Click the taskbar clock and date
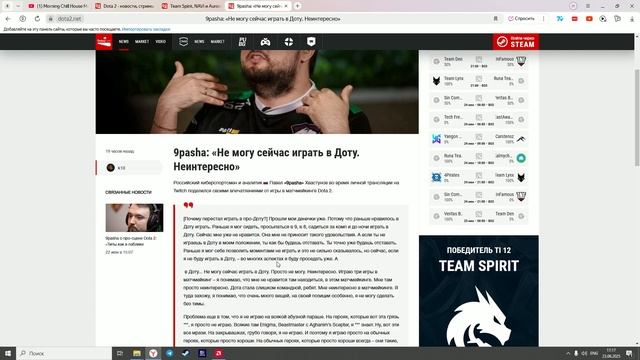 click(x=611, y=353)
